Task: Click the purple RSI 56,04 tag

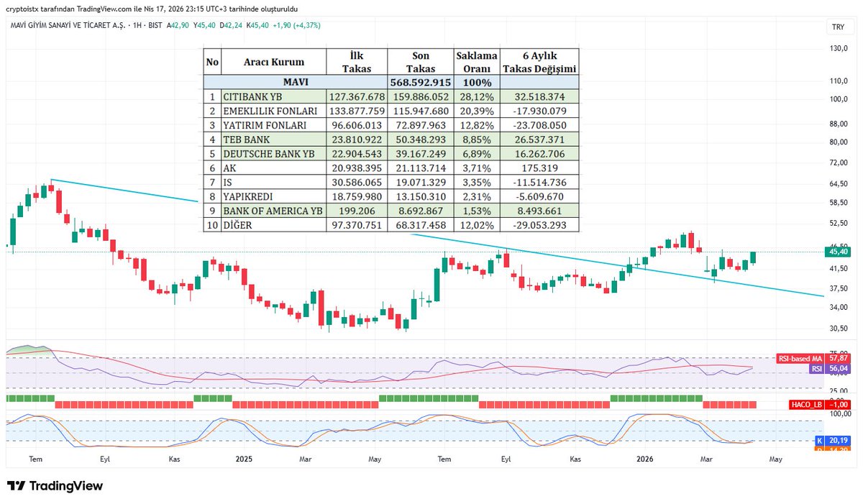Action: 830,368
